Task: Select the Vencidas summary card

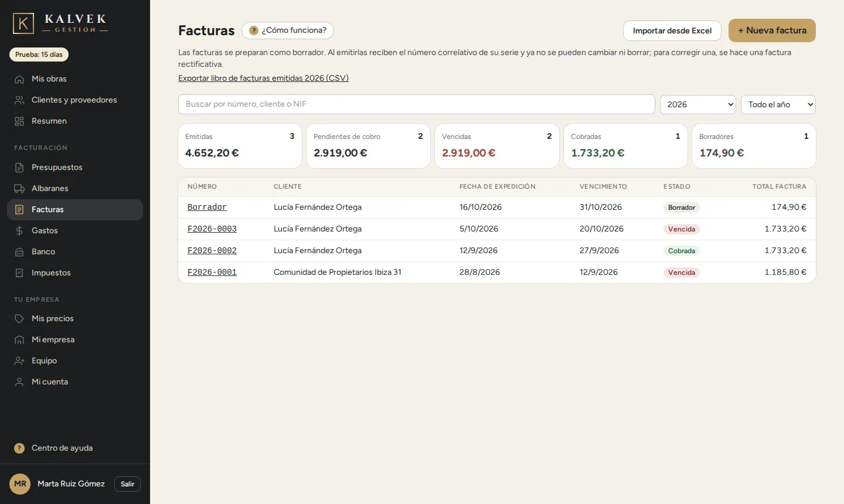Action: [497, 146]
